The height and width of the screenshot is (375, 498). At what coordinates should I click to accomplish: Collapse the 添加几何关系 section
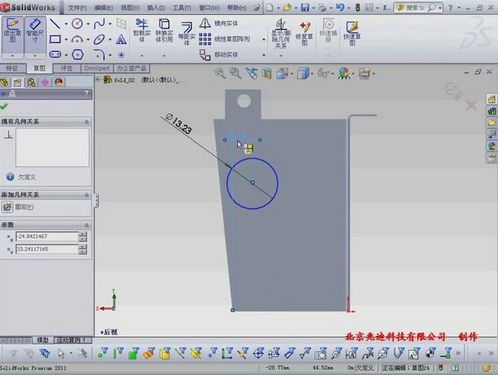coord(87,195)
